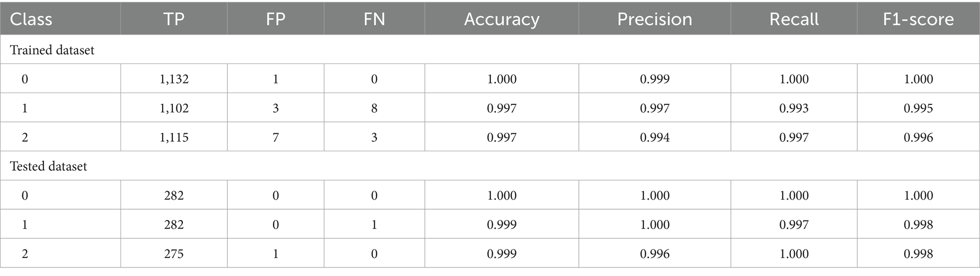Screen dimensions: 980x276
Task: Click the TP cell showing 275
Action: 174,254
